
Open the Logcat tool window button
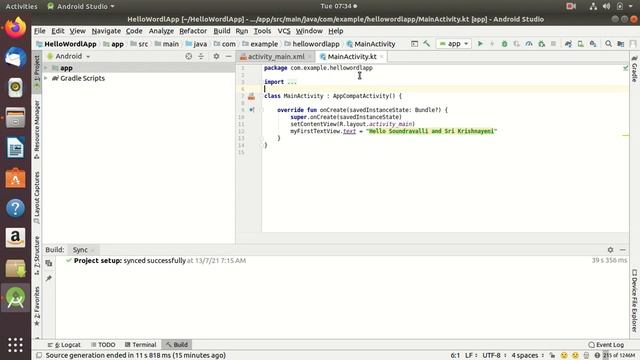coord(64,344)
